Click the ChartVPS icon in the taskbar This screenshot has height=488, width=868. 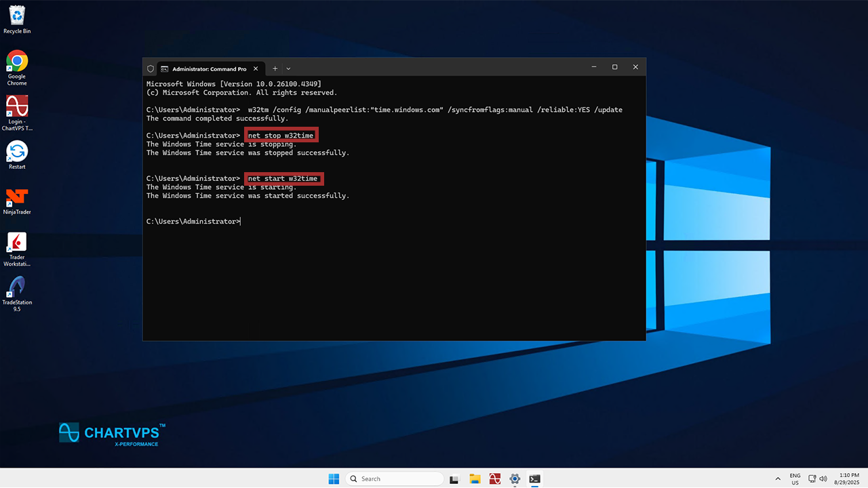(495, 479)
